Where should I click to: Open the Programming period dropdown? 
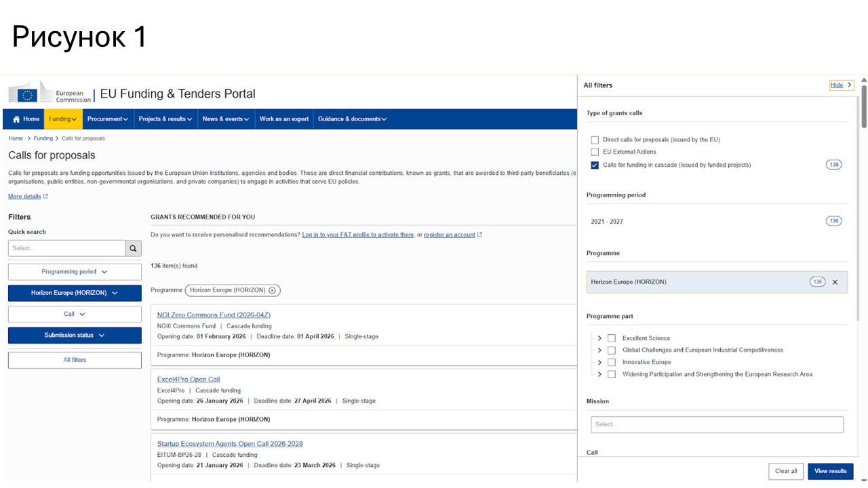(x=75, y=272)
